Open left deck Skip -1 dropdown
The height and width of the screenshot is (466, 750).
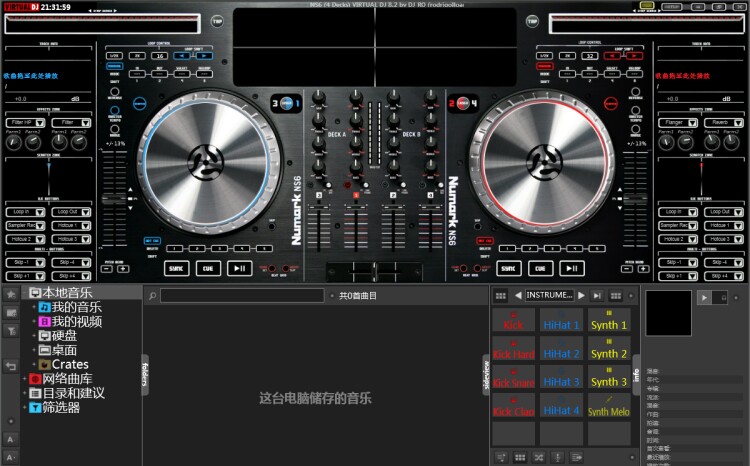pos(25,263)
